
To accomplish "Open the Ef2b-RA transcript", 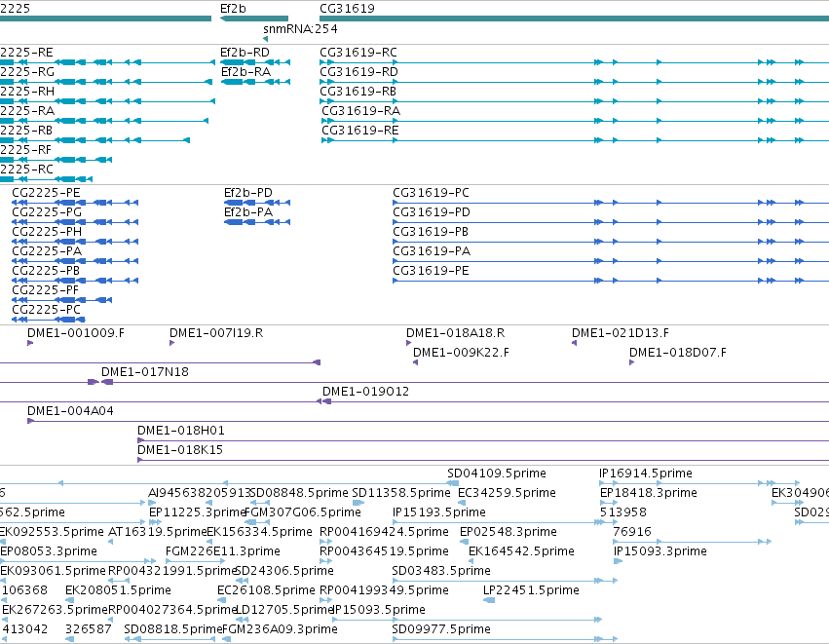I will point(245,72).
